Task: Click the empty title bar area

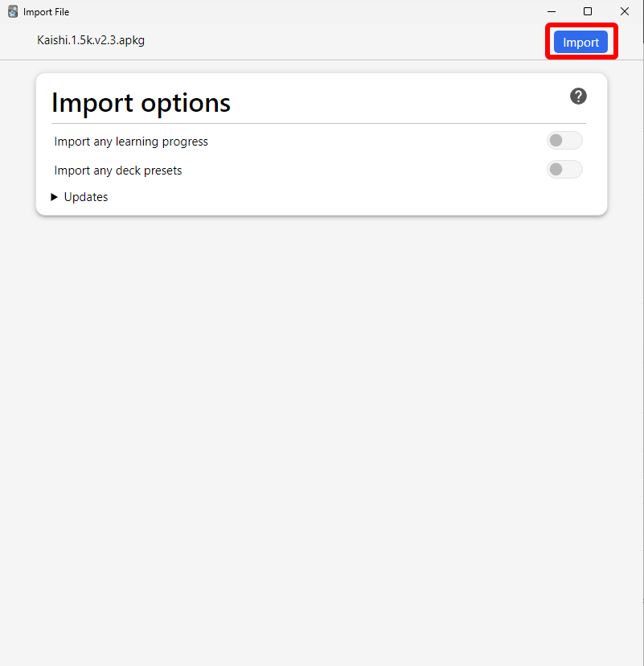Action: pyautogui.click(x=306, y=11)
